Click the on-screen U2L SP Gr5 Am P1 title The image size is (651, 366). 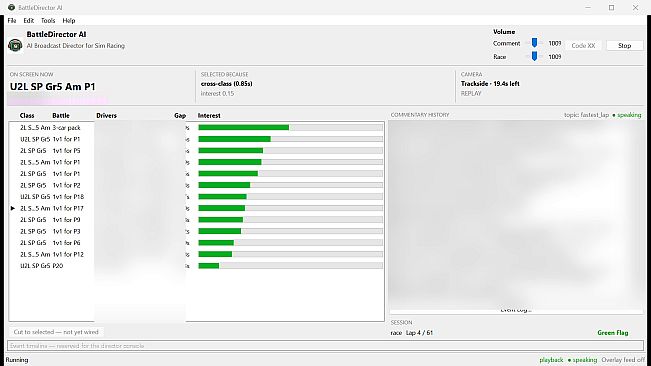point(53,87)
